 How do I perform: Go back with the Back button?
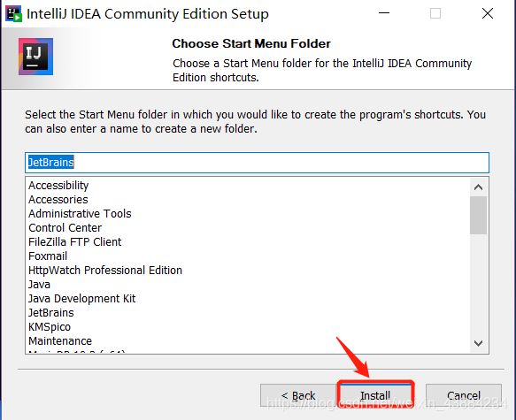[x=298, y=395]
